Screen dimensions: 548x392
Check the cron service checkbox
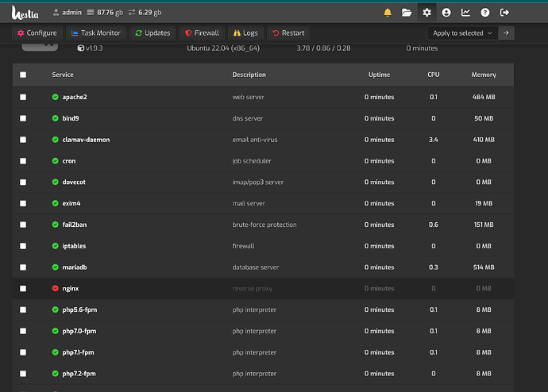23,161
